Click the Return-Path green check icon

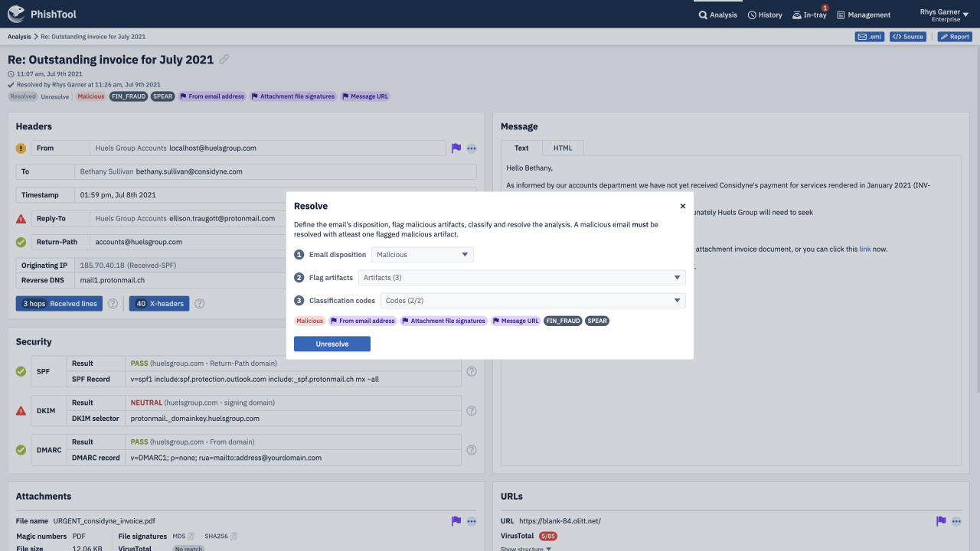pyautogui.click(x=21, y=242)
